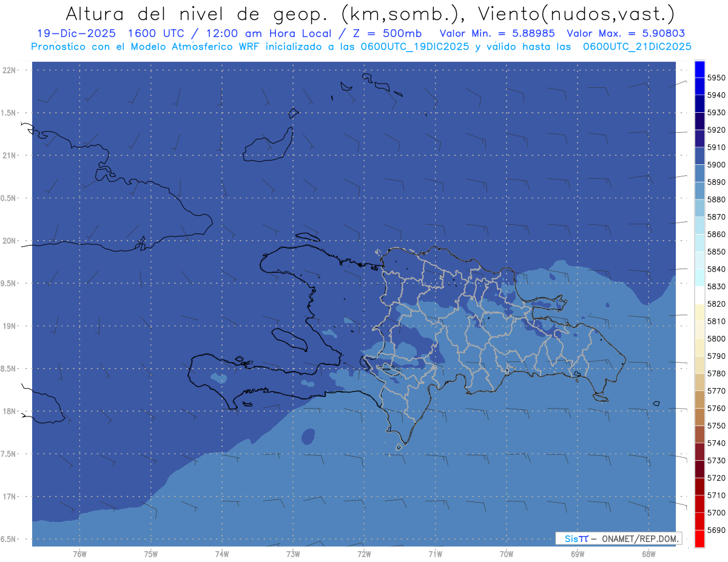This screenshot has width=728, height=562.
Task: Click the '18N' latitude label
Action: [10, 411]
